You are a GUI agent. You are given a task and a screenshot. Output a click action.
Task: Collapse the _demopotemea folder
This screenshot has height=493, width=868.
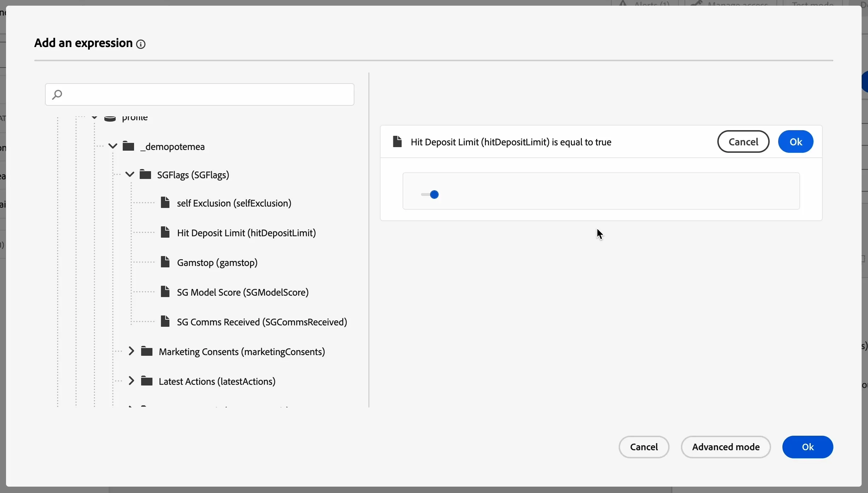(113, 146)
